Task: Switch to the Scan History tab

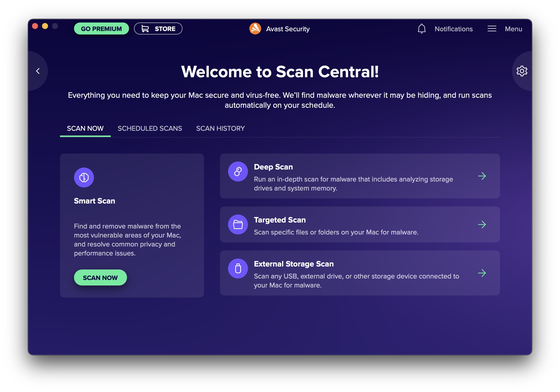Action: point(220,128)
